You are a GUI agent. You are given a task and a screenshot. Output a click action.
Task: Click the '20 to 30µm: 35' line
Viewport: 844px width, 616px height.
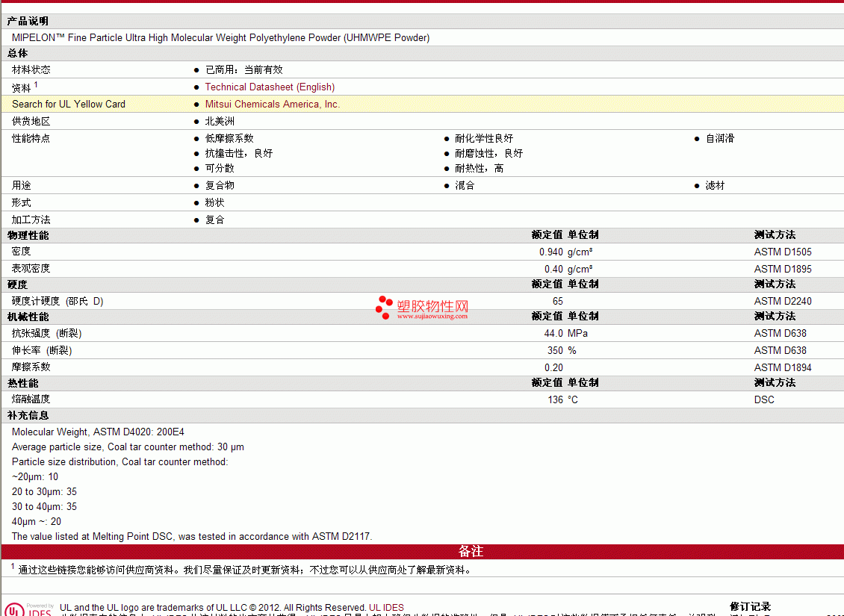44,492
